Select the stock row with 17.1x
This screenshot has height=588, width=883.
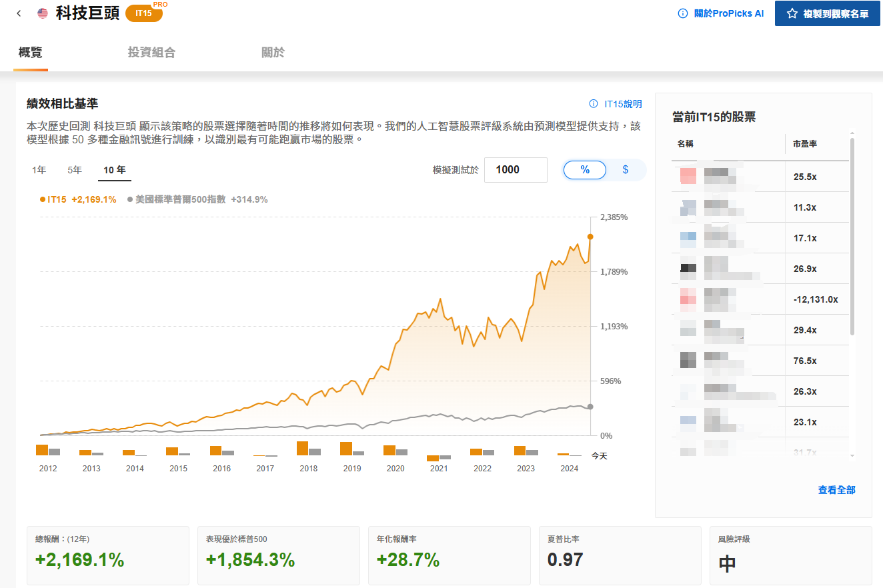tap(760, 238)
